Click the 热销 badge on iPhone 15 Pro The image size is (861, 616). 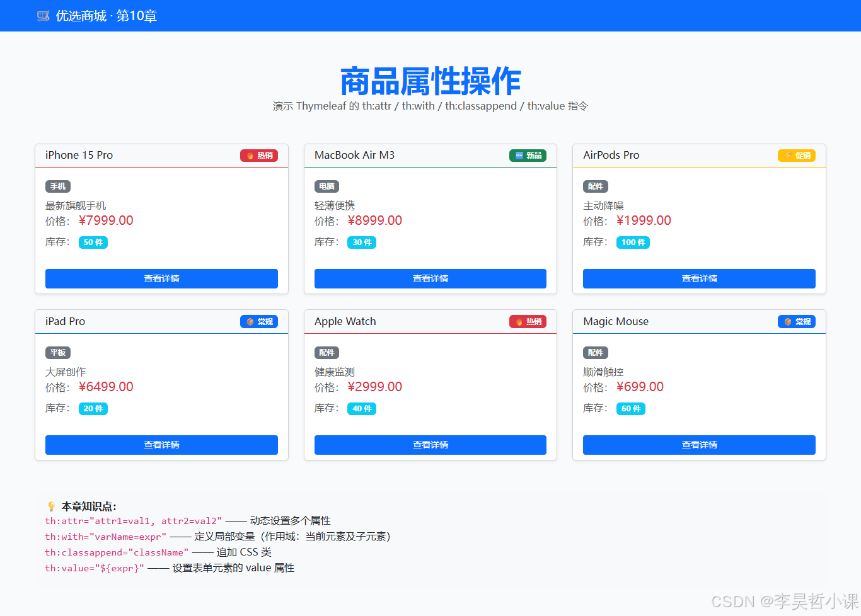pos(259,156)
